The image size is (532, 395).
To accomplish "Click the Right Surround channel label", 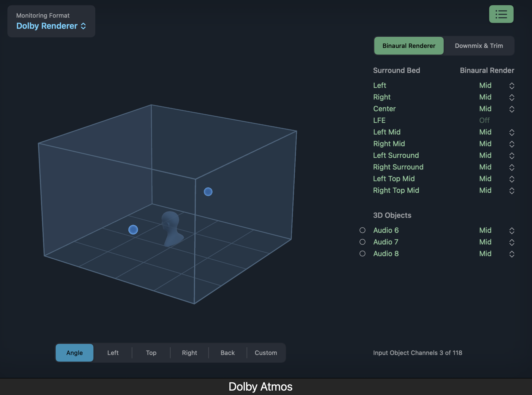I will (x=398, y=167).
